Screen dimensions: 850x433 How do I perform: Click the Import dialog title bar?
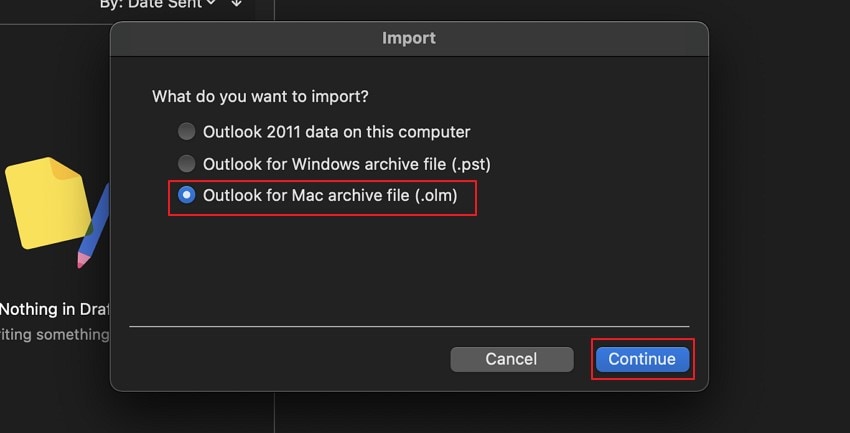click(x=409, y=38)
